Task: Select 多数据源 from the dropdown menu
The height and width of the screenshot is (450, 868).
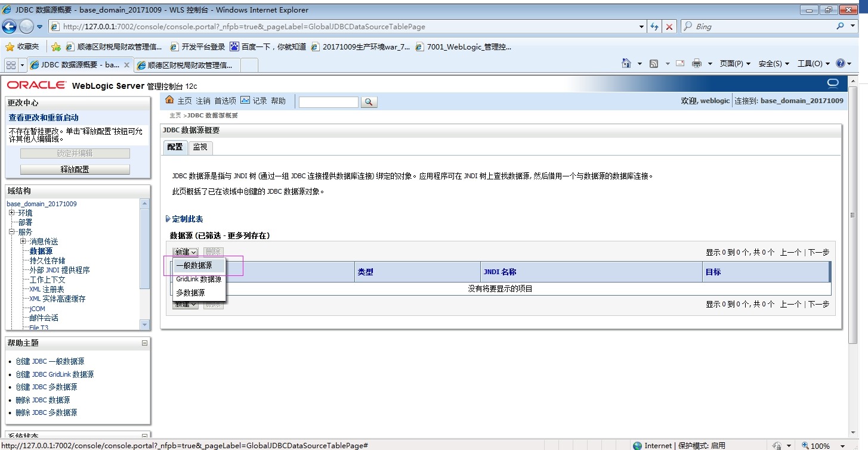Action: click(199, 293)
